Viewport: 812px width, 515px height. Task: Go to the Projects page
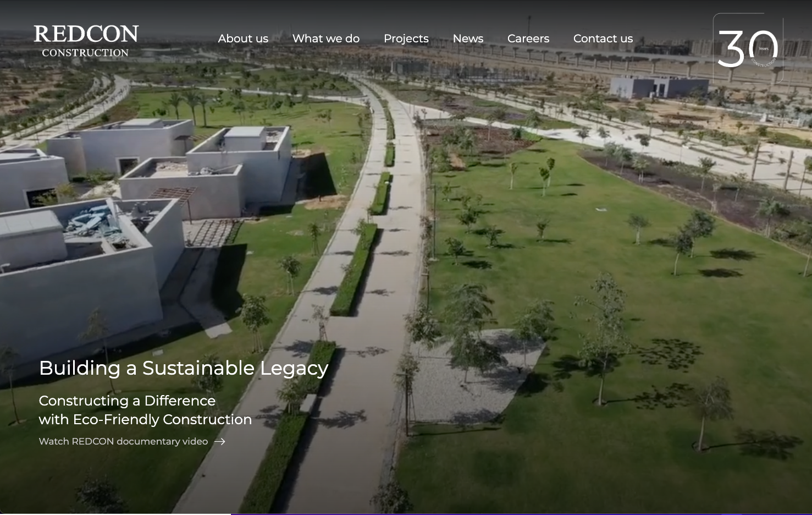click(x=406, y=39)
